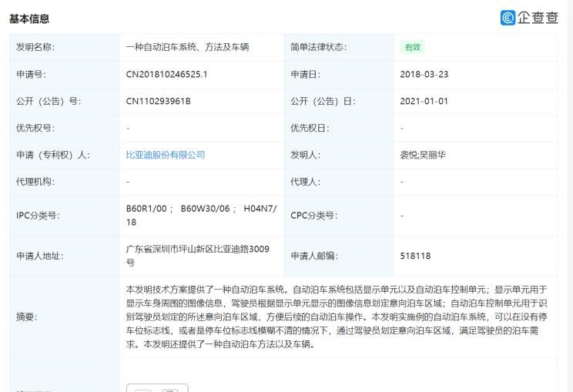This screenshot has height=392, width=573.
Task: Click the 简单法律状态 label
Action: (x=319, y=47)
